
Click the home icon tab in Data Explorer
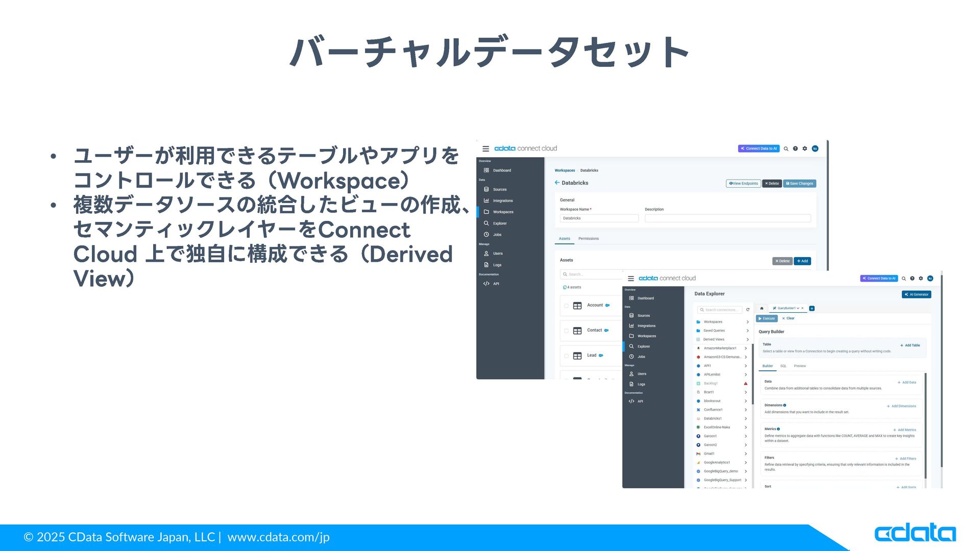(762, 308)
